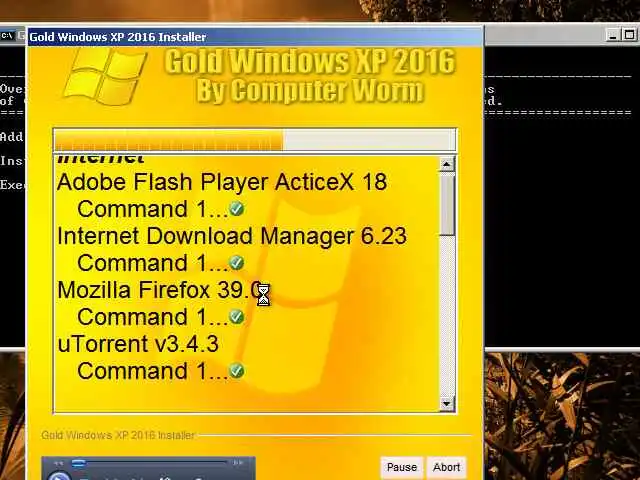Select Adobe Flash Player ActiceX 18 entry
Viewport: 640px width, 480px height.
click(222, 182)
